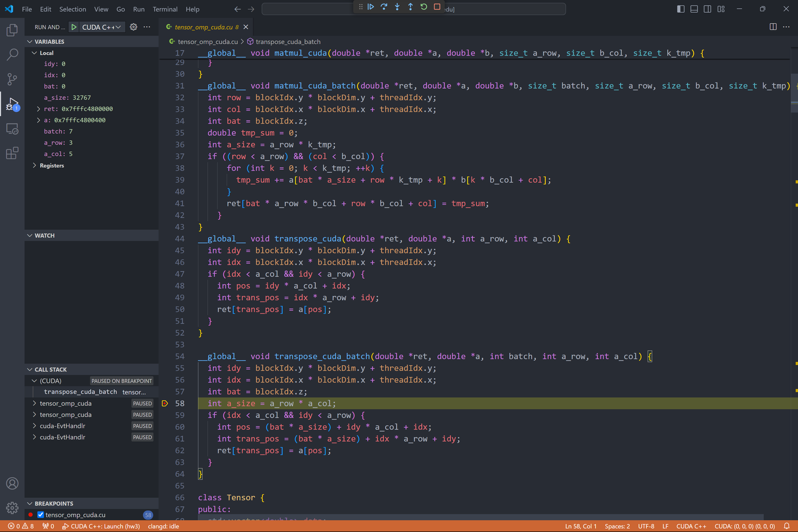Open the Run menu
The image size is (798, 532).
coord(139,9)
